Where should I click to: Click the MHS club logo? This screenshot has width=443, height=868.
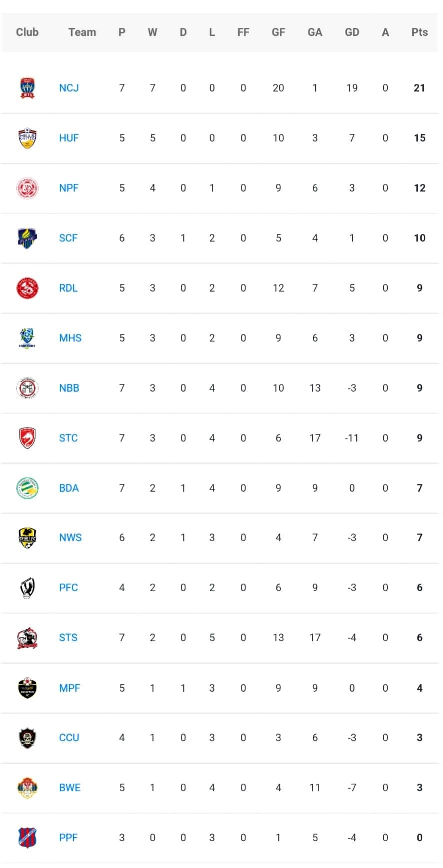coord(27,338)
